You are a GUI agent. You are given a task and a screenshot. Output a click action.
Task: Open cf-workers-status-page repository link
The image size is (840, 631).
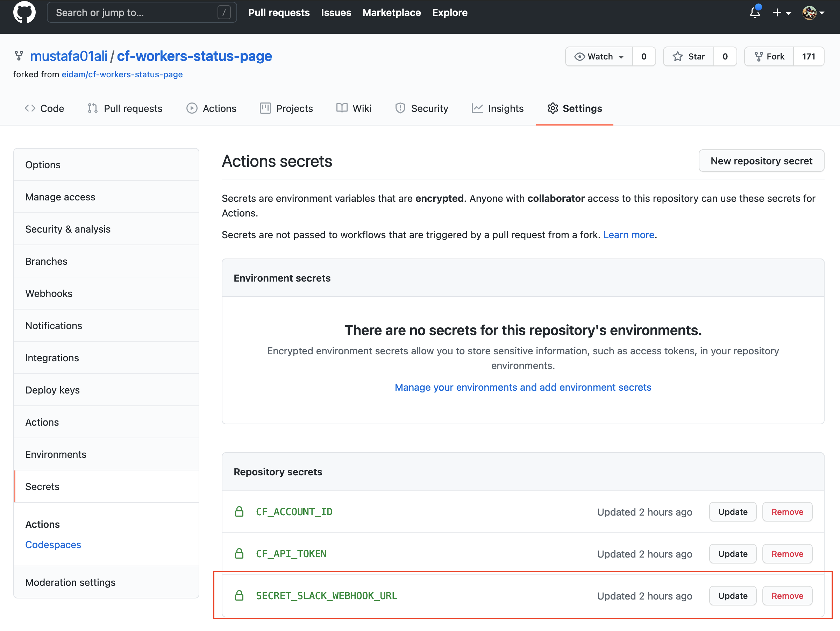194,56
